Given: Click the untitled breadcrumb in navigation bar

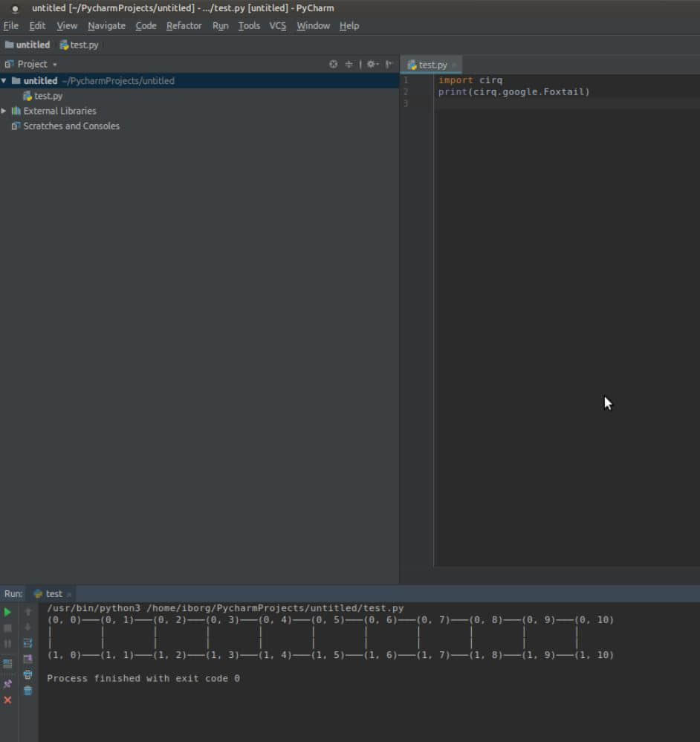Looking at the screenshot, I should click(x=27, y=45).
